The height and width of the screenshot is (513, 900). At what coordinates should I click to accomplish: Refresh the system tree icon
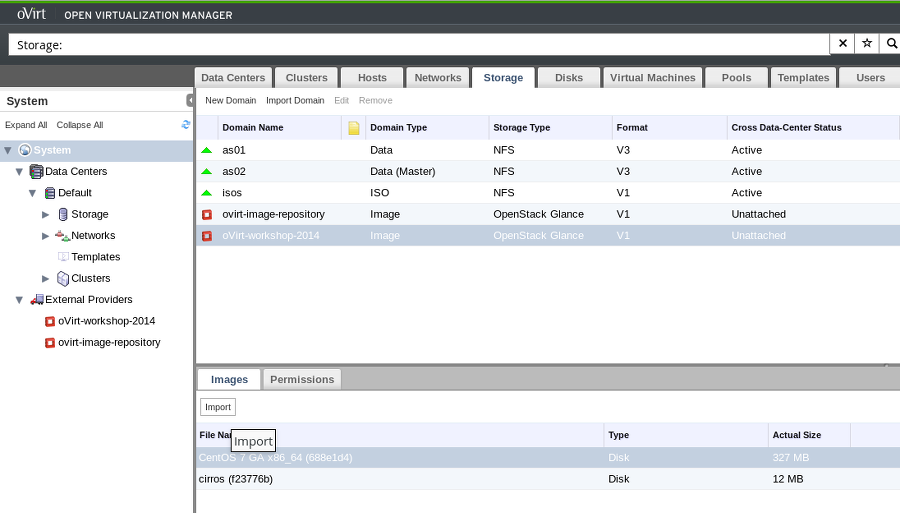(x=185, y=125)
